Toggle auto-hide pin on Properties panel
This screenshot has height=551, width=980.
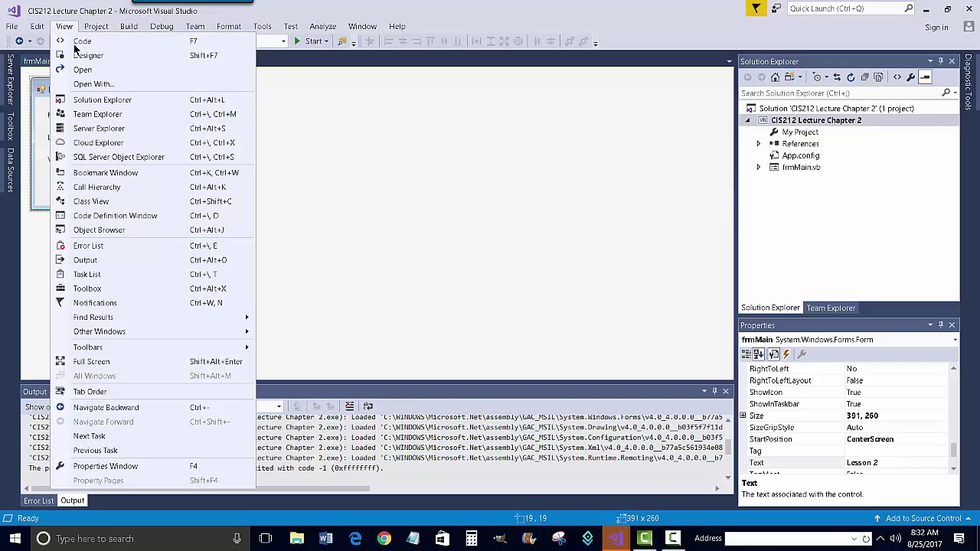tap(941, 325)
